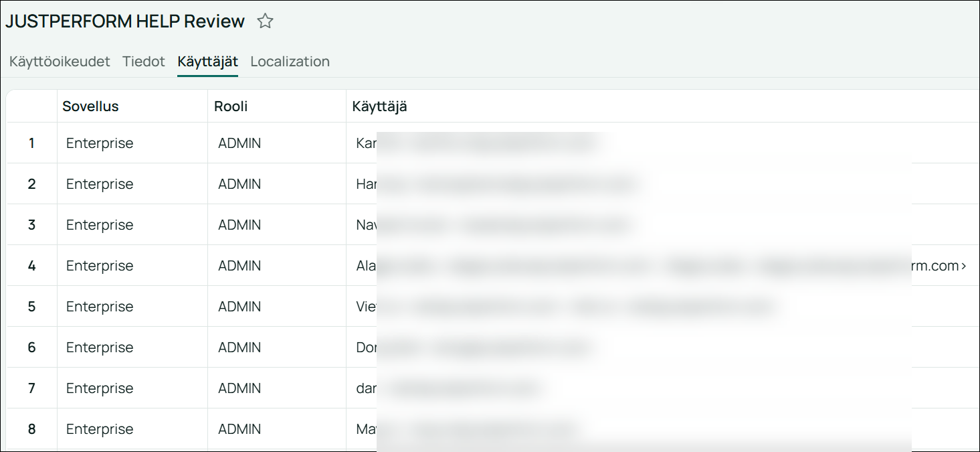The image size is (980, 452).
Task: Select row number 5
Action: [x=31, y=307]
